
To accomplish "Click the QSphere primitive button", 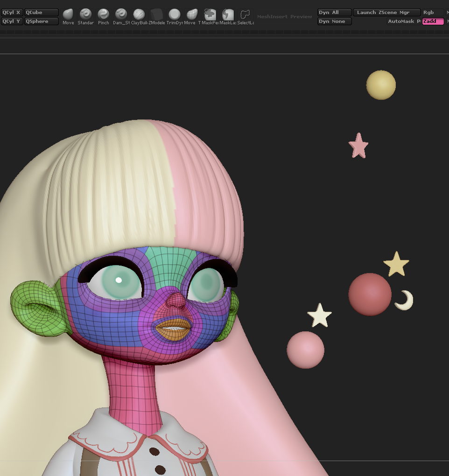I will 41,21.
